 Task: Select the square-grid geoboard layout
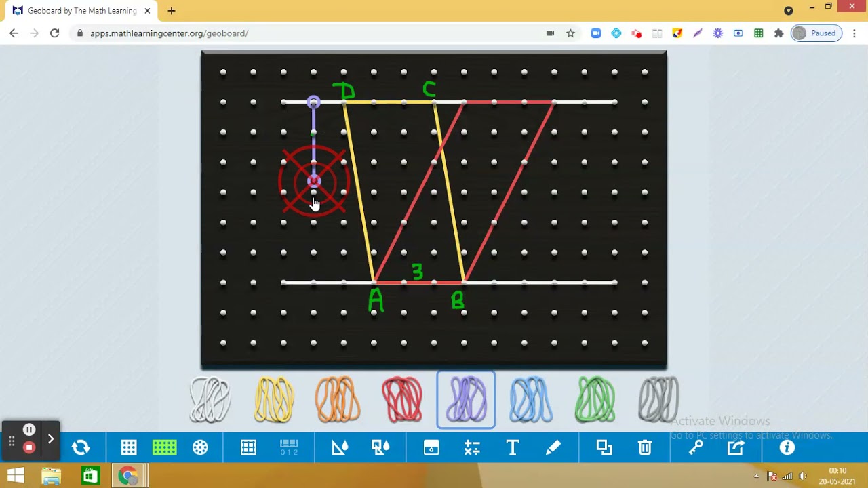(x=129, y=447)
